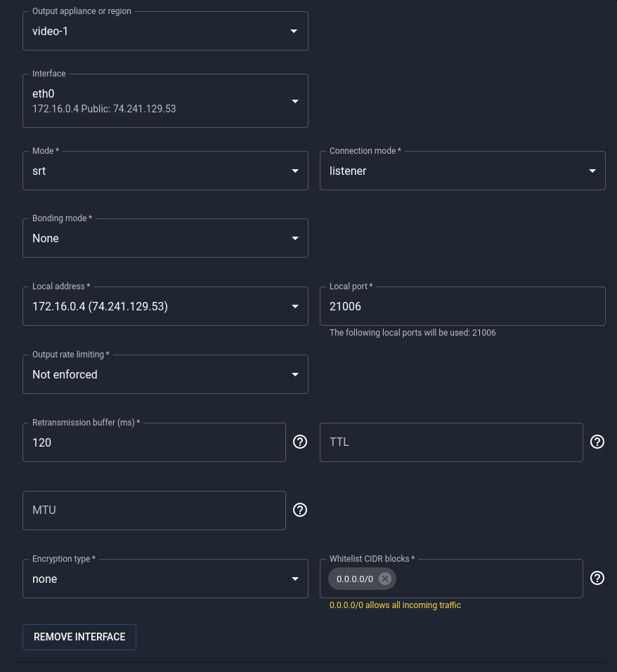Click help icon beside TTL field

(597, 442)
